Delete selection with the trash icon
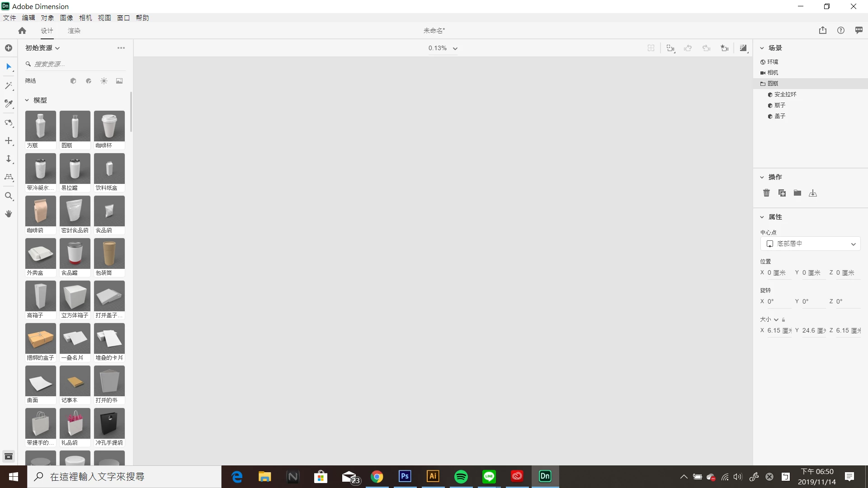 pos(766,193)
